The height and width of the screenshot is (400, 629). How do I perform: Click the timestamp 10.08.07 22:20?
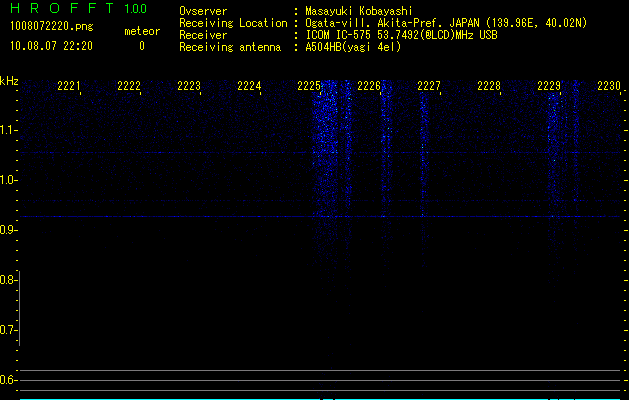tap(51, 46)
